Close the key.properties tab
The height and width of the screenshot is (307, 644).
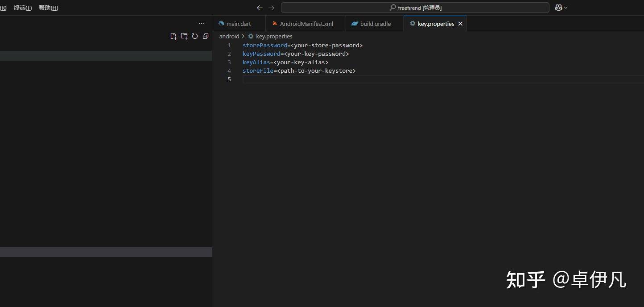tap(460, 24)
